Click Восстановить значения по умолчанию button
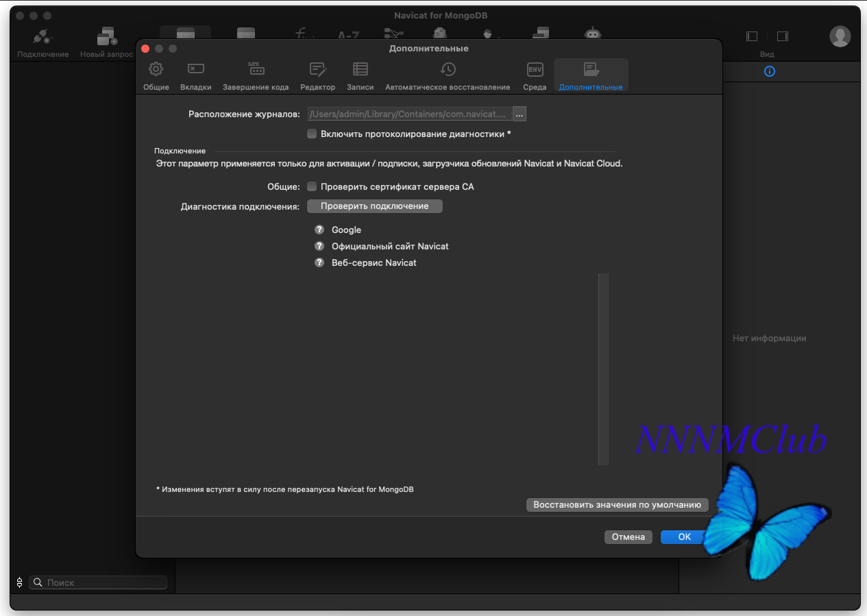 click(617, 505)
